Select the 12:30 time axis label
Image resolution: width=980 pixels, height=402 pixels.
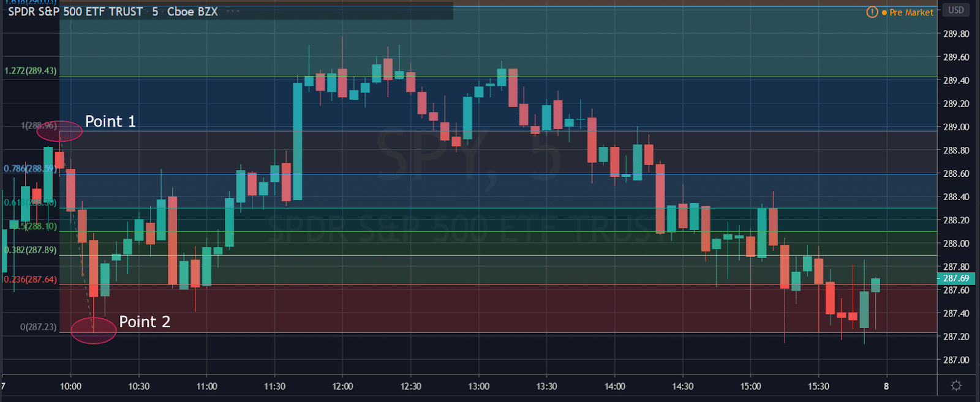pos(410,386)
